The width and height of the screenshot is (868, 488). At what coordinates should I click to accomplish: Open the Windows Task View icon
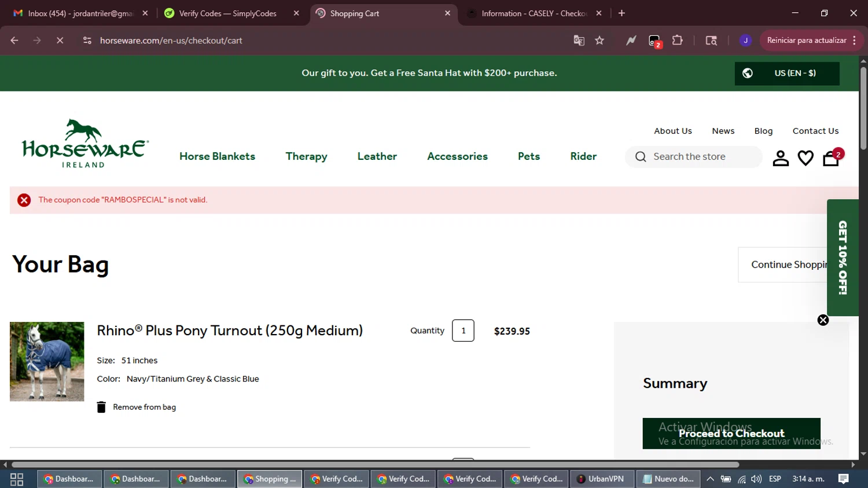tap(17, 479)
